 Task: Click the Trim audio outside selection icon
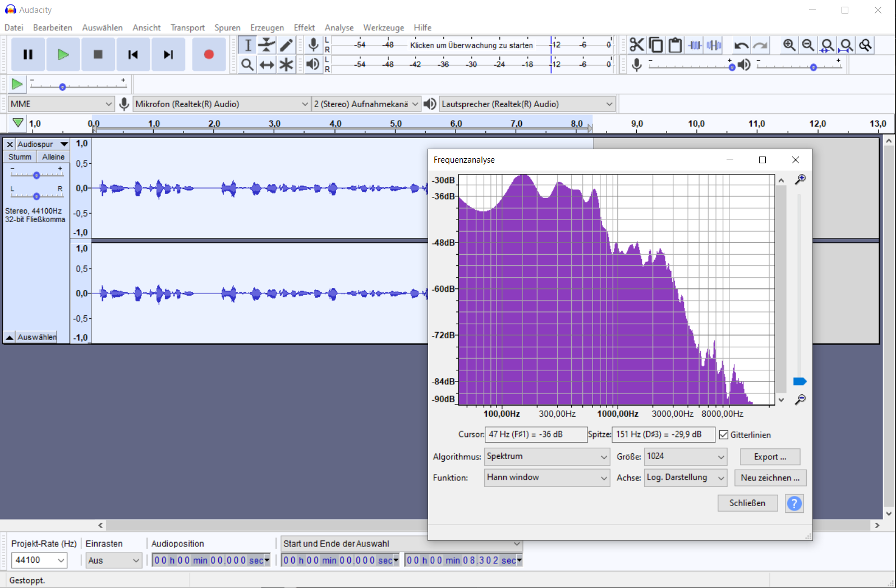click(x=695, y=45)
